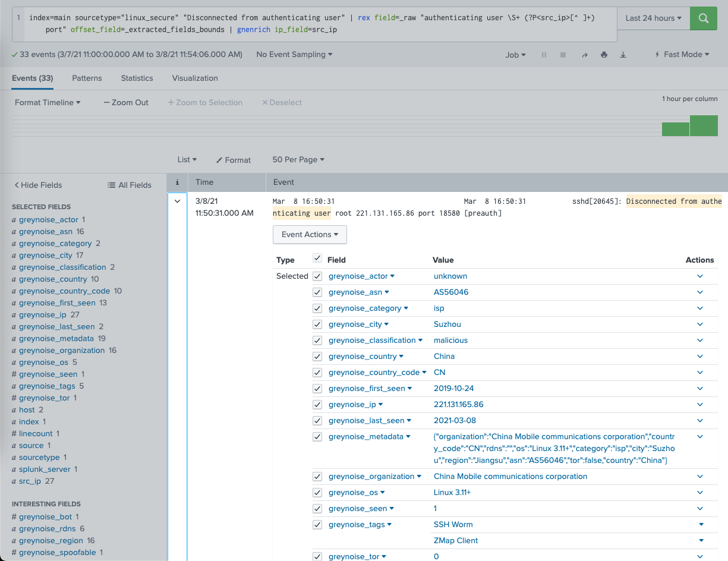This screenshot has width=728, height=561.
Task: Export results with download icon
Action: click(x=623, y=55)
